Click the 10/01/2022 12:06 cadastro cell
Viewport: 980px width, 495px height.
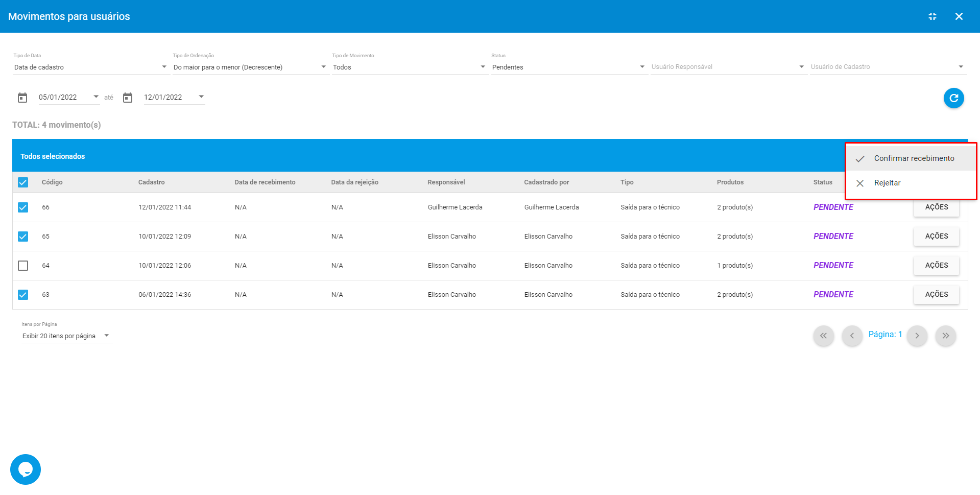tap(165, 266)
